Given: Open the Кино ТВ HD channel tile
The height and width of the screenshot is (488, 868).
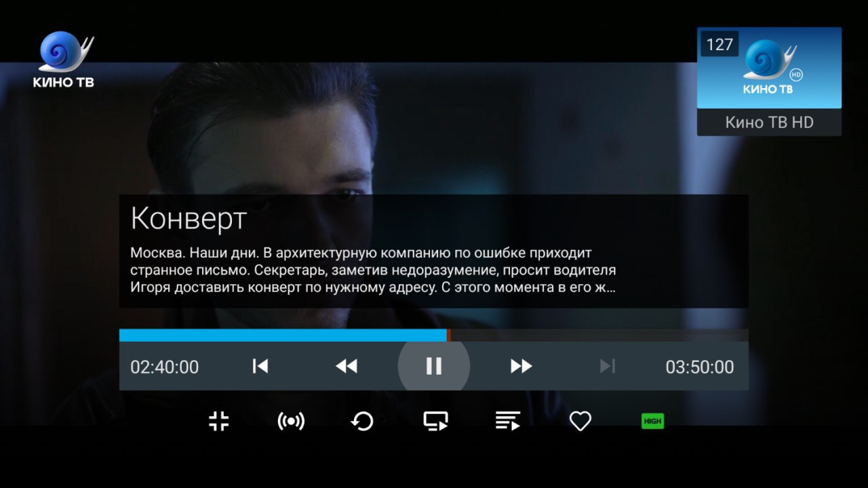Looking at the screenshot, I should [769, 81].
